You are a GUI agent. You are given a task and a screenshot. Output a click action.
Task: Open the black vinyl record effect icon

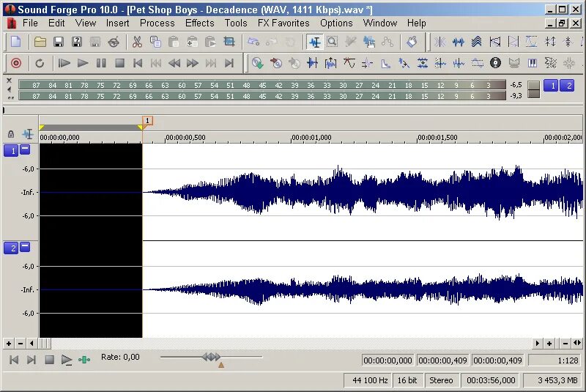(x=496, y=63)
